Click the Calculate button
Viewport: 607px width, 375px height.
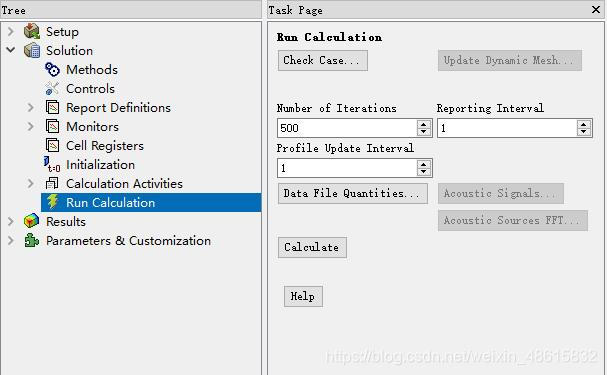pyautogui.click(x=312, y=247)
